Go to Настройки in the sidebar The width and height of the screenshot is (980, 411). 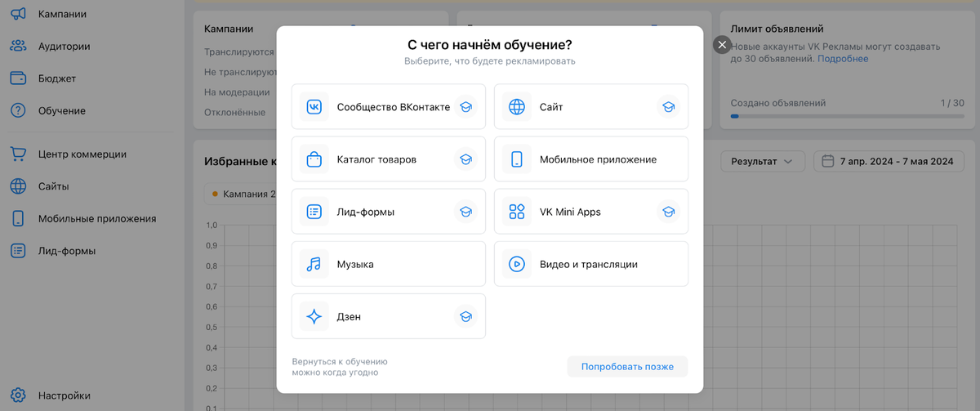[65, 395]
